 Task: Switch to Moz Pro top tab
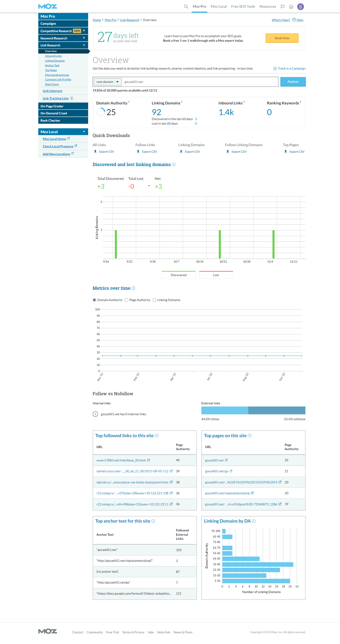point(200,7)
